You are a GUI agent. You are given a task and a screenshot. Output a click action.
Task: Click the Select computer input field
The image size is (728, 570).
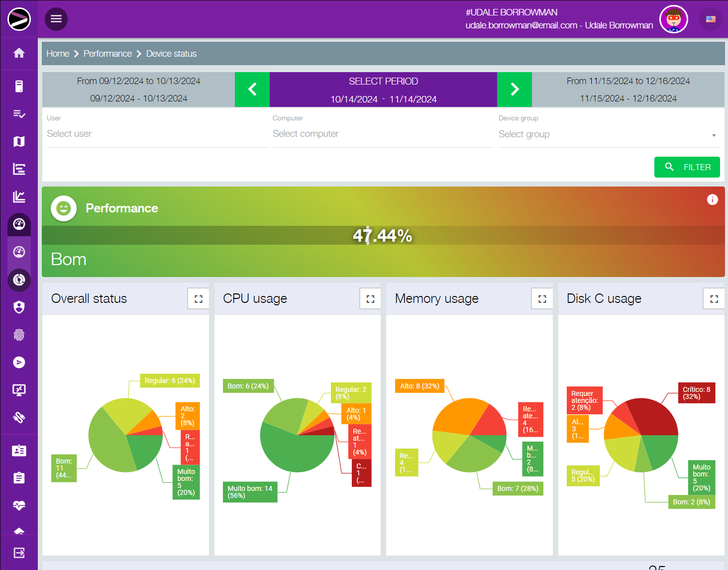point(383,134)
